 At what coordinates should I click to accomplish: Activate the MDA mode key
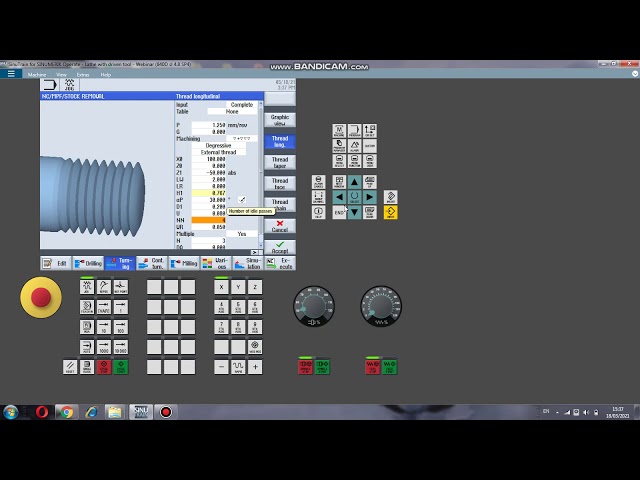[x=87, y=327]
